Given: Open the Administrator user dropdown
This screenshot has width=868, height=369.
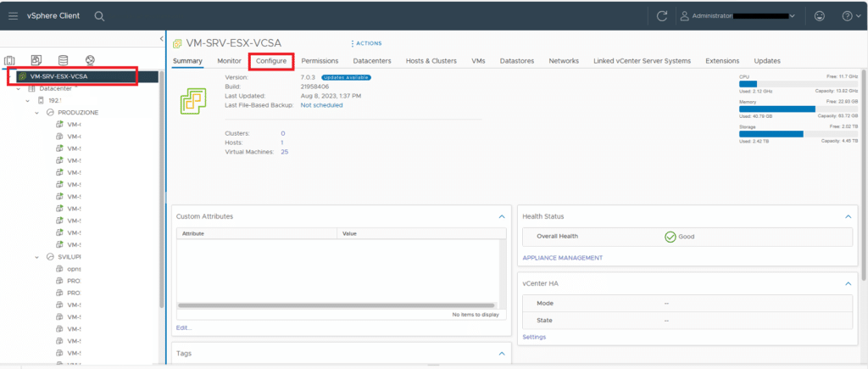Looking at the screenshot, I should (x=739, y=16).
